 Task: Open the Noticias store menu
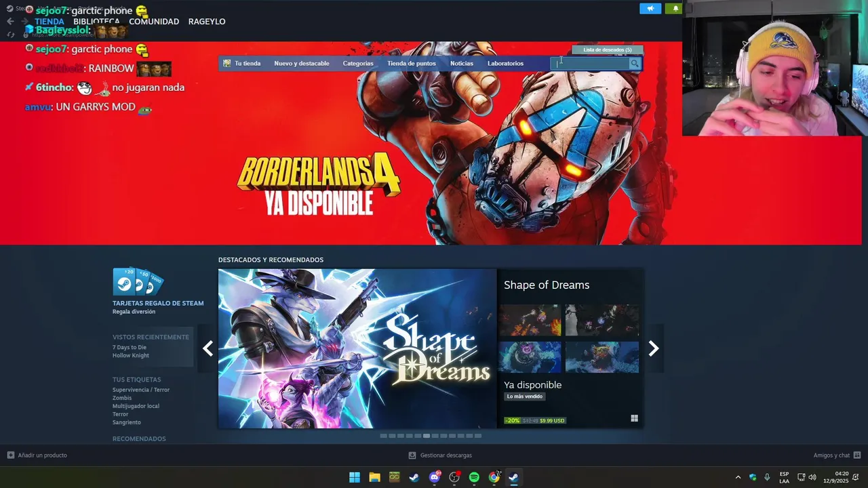pos(462,63)
